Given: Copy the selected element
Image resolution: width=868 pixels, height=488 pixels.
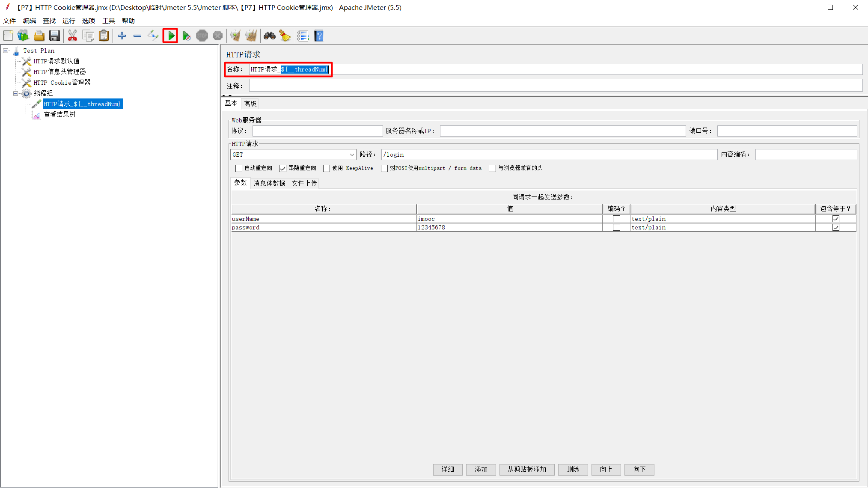Looking at the screenshot, I should click(x=88, y=36).
